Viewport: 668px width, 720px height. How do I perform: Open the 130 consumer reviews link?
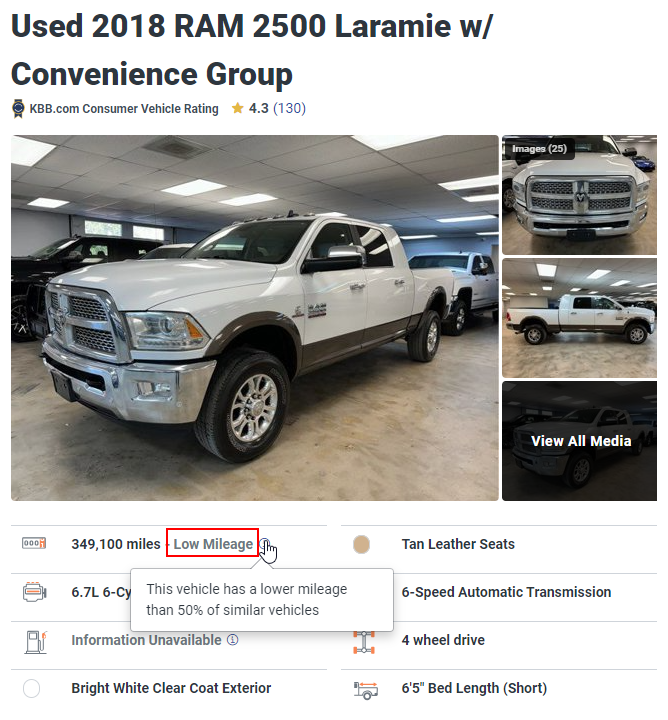[289, 108]
